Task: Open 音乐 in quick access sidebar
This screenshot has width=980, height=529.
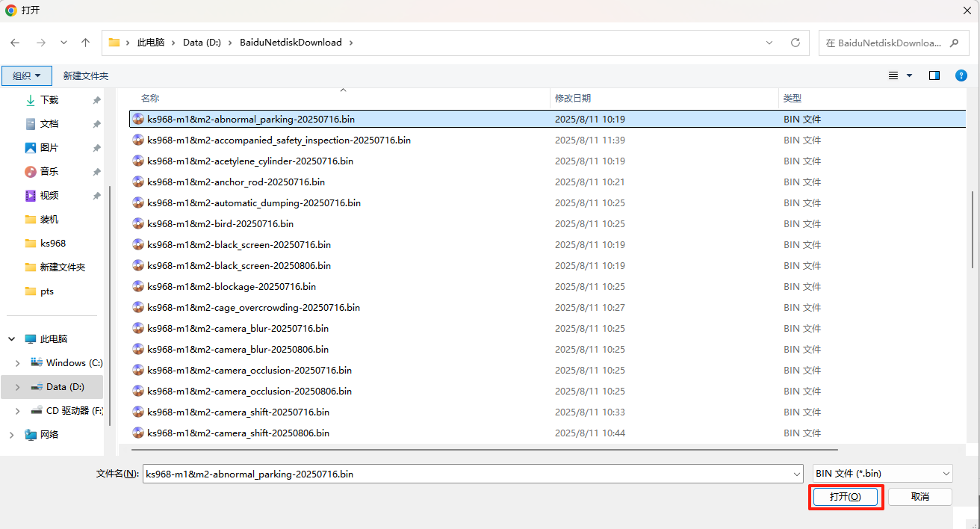Action: [49, 171]
